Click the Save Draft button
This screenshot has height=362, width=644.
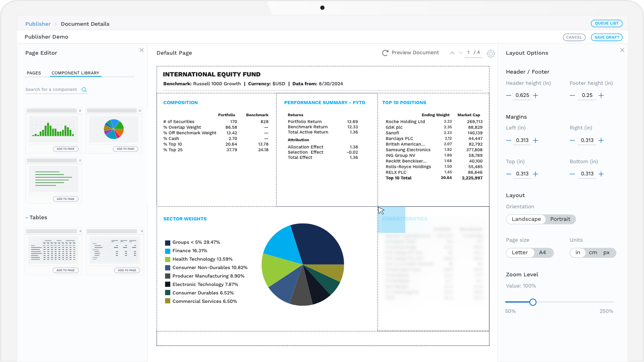coord(607,37)
